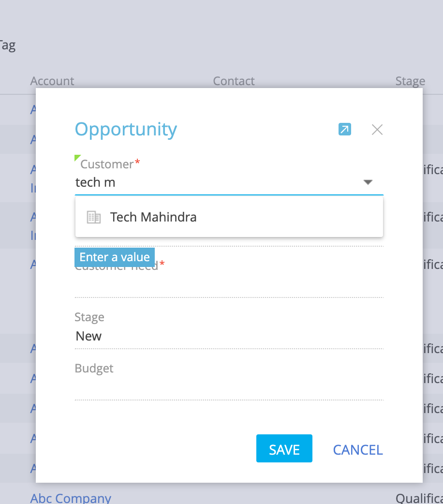
Task: Open opportunity in full page view icon
Action: click(x=345, y=129)
